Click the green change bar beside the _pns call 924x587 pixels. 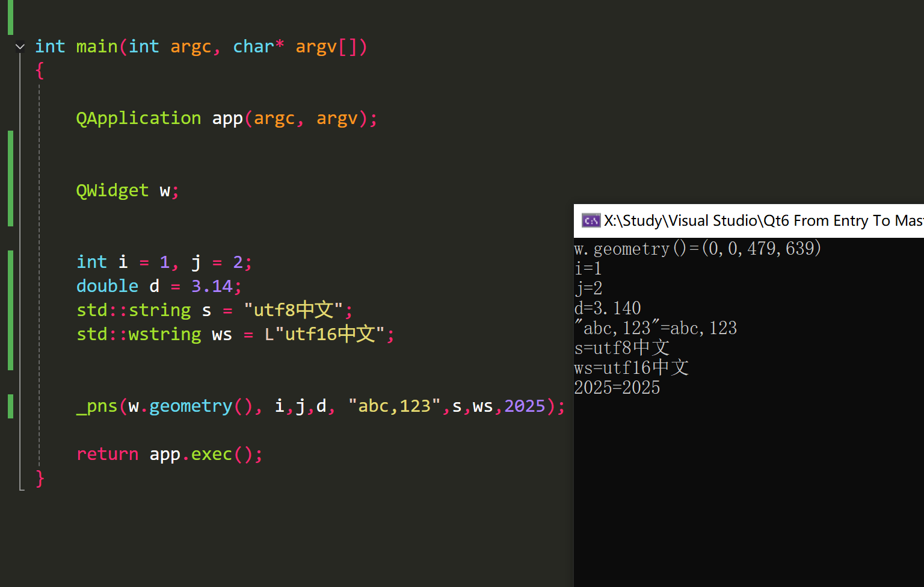[10, 406]
